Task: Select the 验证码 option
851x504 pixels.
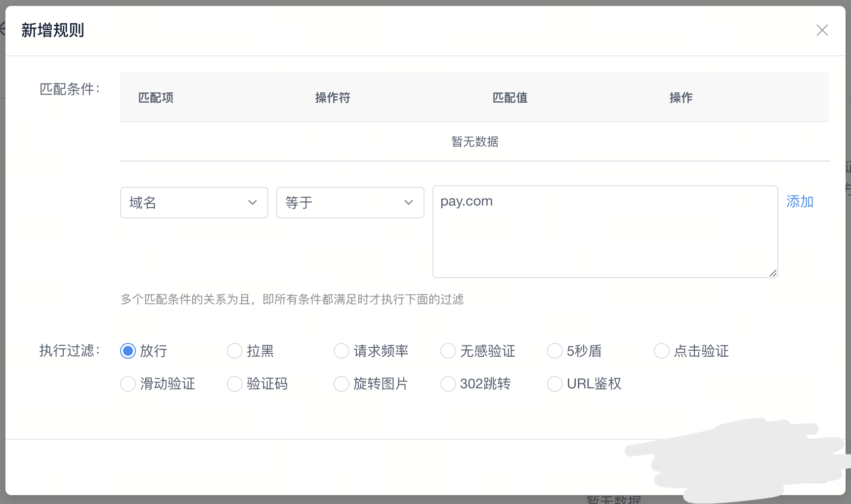Action: point(234,384)
